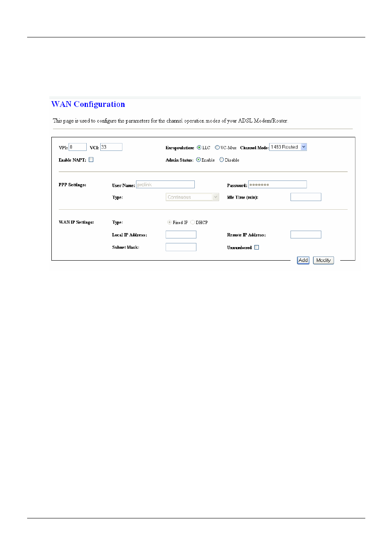Click the Local IP Address field
392x555 pixels.
coord(181,235)
